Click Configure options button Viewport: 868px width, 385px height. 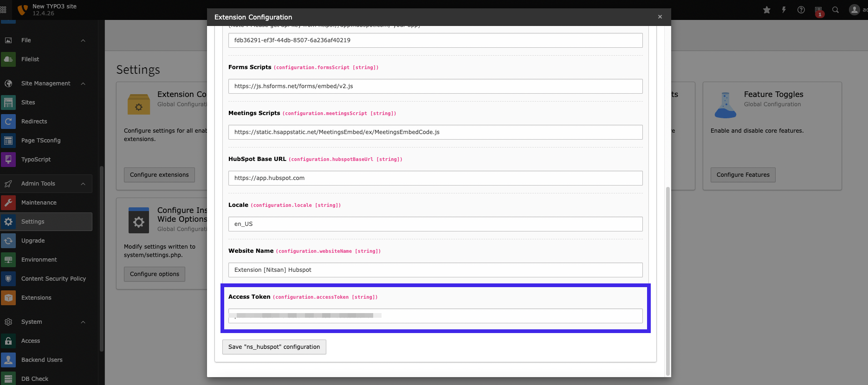(155, 274)
